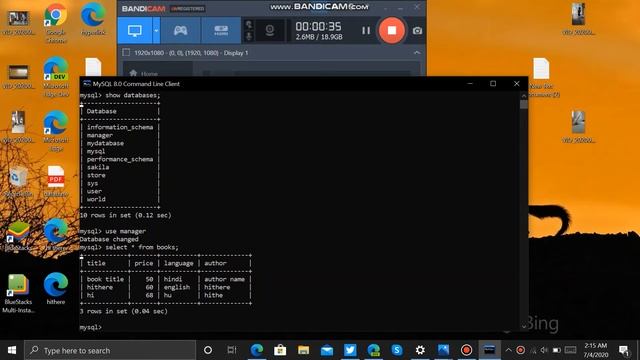The image size is (640, 360).
Task: Click the console scrollbar up arrow
Action: pos(524,96)
